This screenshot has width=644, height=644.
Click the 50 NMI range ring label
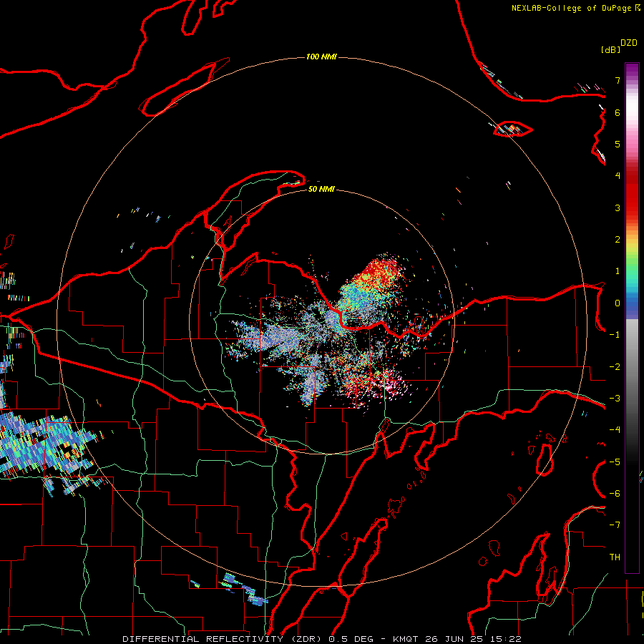(321, 190)
